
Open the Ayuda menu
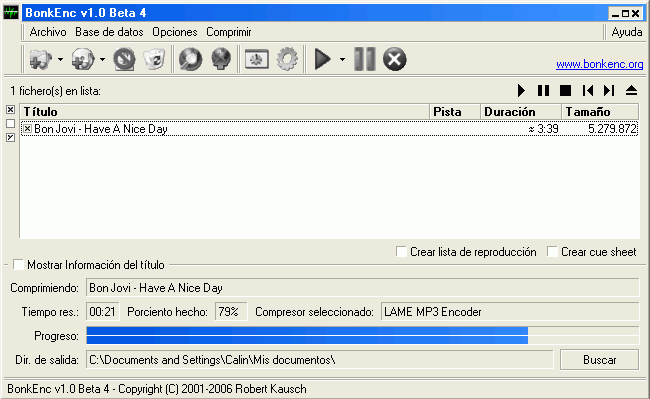click(627, 32)
